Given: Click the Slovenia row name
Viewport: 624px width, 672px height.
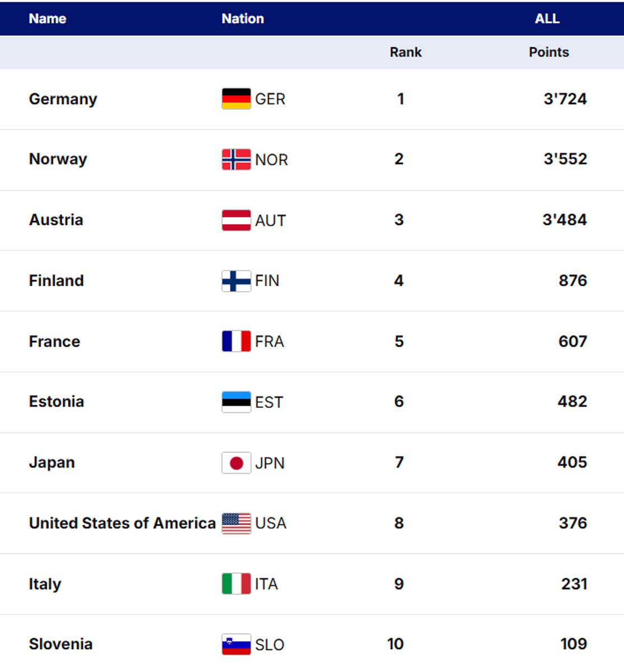Looking at the screenshot, I should click(x=60, y=644).
